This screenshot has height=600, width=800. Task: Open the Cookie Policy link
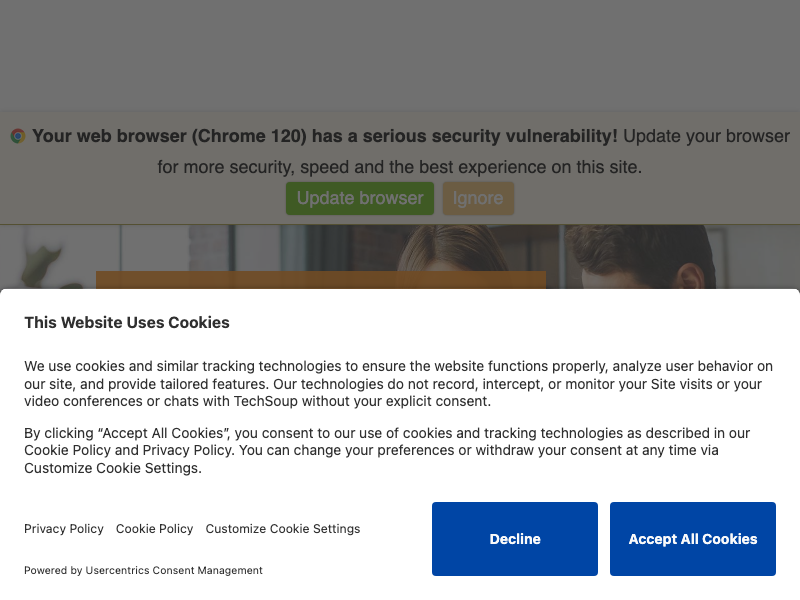click(154, 529)
